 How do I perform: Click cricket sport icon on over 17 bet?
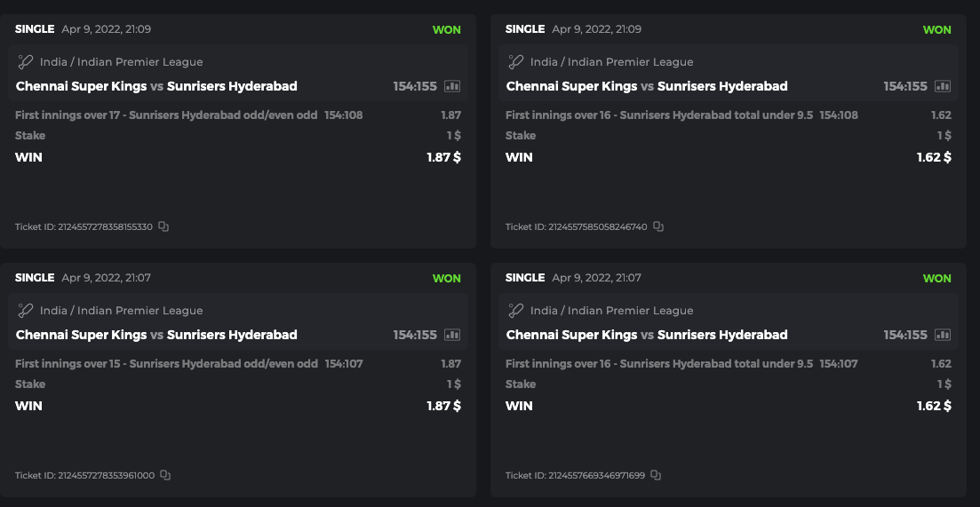point(25,62)
